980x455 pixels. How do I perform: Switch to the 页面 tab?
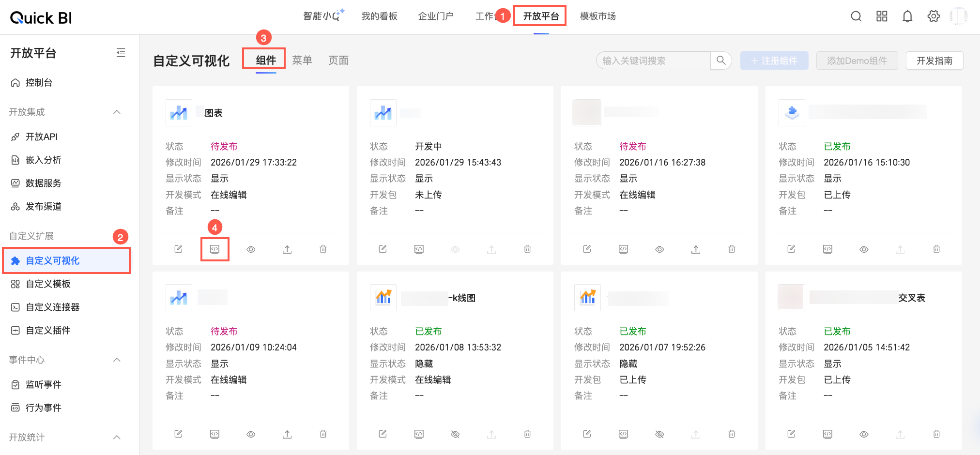pos(338,60)
